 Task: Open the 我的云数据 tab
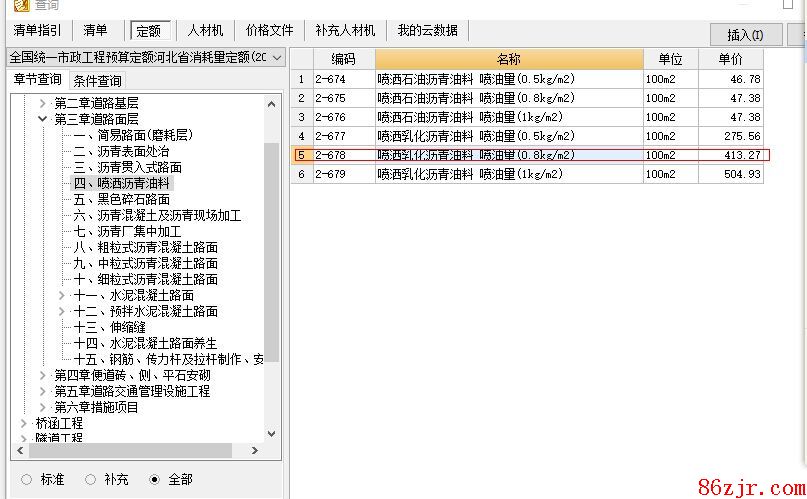(x=427, y=31)
